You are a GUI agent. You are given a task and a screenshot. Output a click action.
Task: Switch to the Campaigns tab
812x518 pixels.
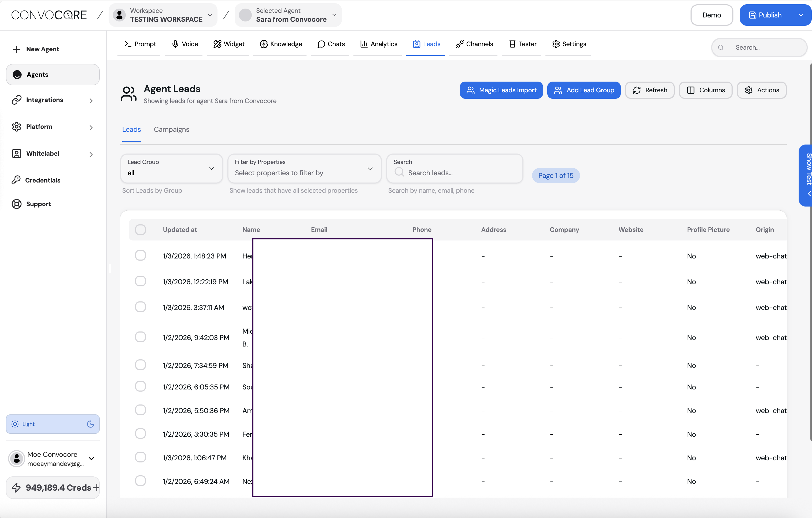[x=171, y=130]
